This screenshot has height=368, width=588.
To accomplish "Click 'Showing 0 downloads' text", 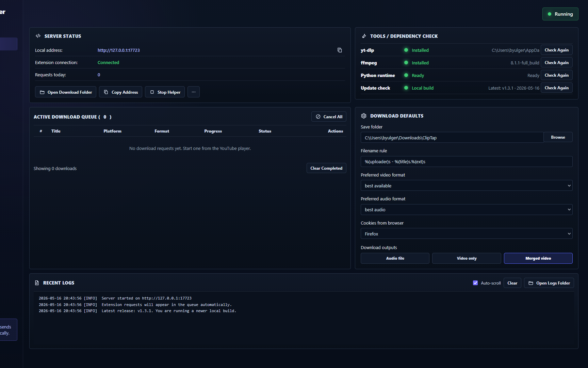I will [55, 168].
